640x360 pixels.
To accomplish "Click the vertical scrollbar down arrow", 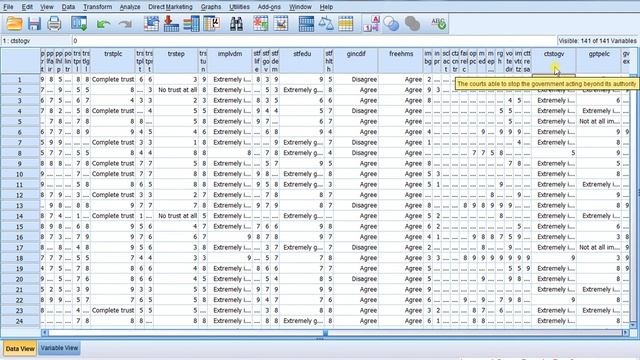I will click(633, 325).
